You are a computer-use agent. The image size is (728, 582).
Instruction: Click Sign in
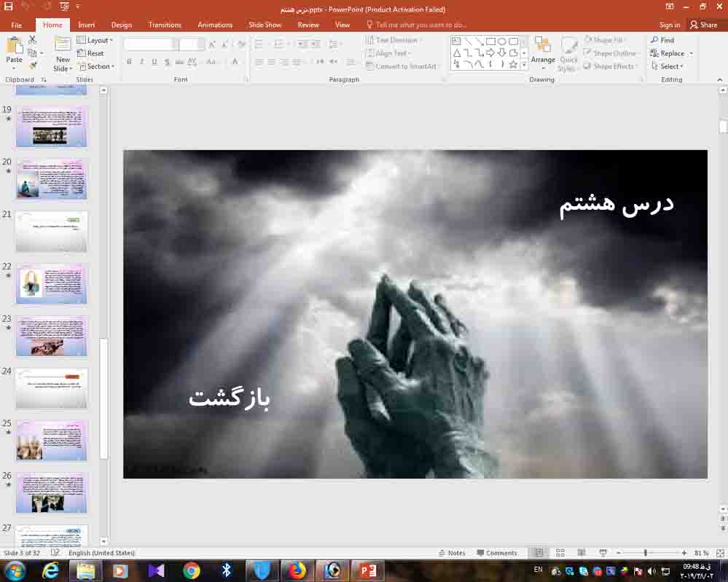(x=670, y=25)
